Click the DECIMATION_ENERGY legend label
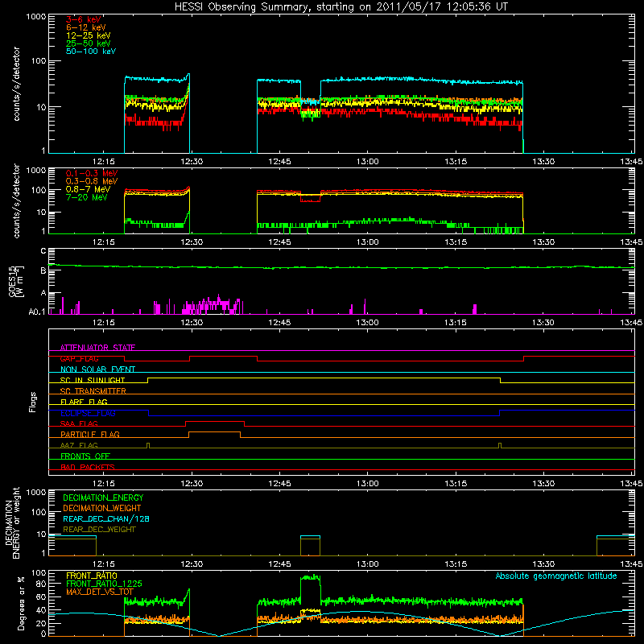644x644 pixels. pos(103,497)
